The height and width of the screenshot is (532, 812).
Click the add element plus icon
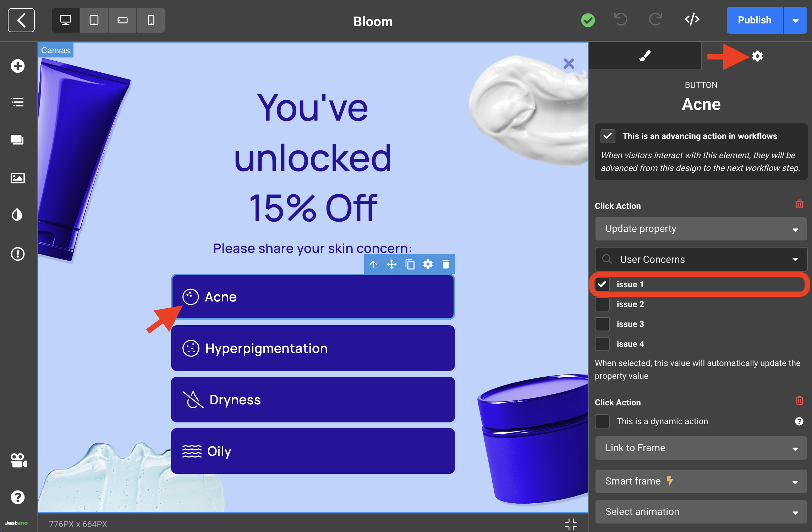(17, 66)
